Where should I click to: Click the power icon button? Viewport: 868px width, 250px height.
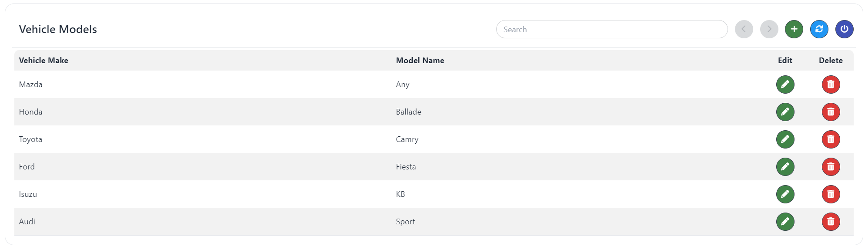coord(844,29)
